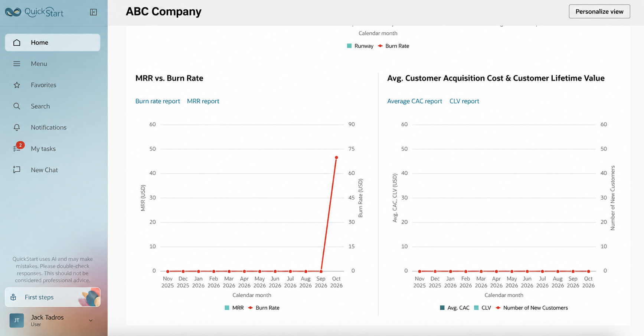644x336 pixels.
Task: Open the Burn rate report link
Action: pyautogui.click(x=157, y=101)
